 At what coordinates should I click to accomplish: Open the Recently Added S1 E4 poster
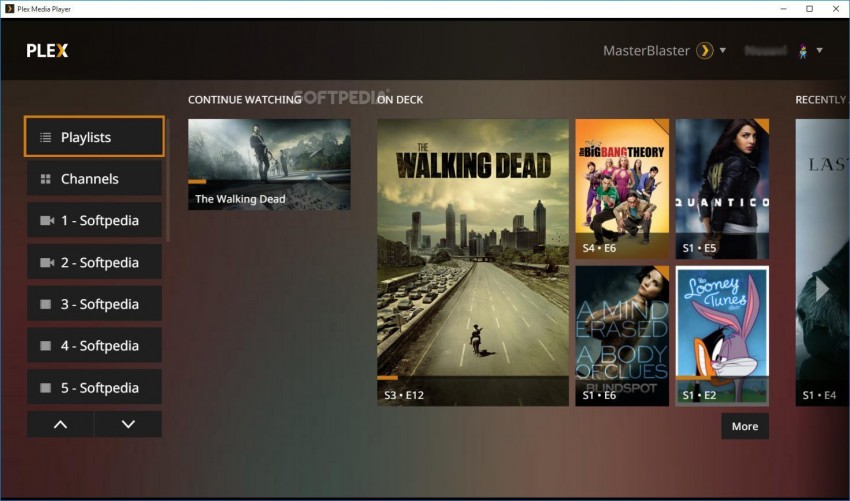(822, 262)
